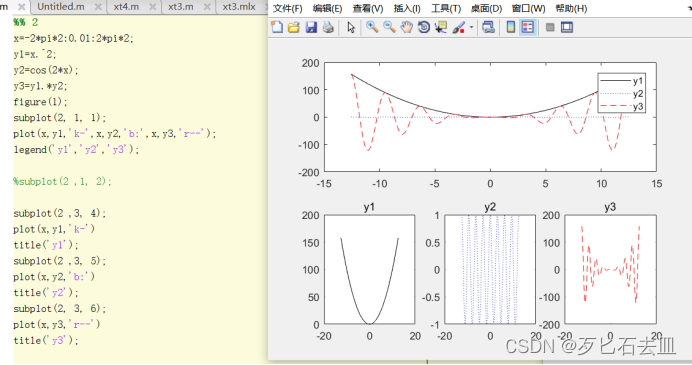The image size is (692, 365).
Task: Open the 文件(F) menu
Action: (287, 8)
